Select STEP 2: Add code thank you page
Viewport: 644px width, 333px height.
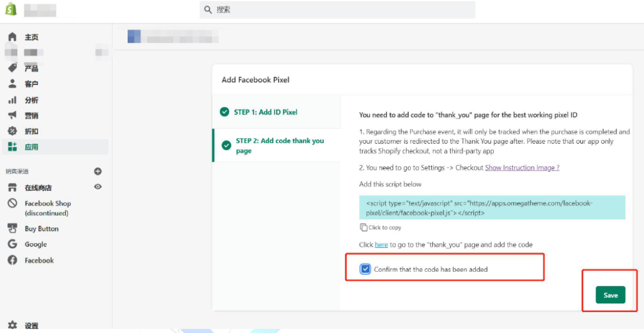(280, 145)
